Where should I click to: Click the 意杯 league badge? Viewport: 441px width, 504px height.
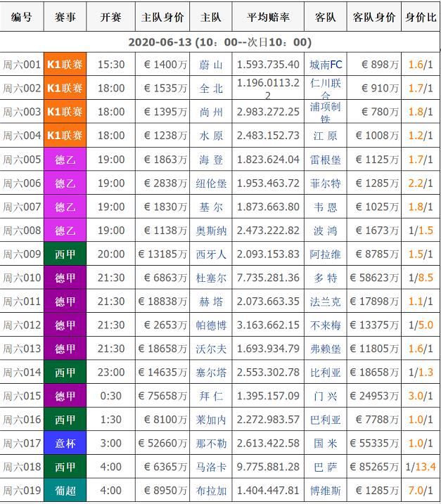point(65,444)
